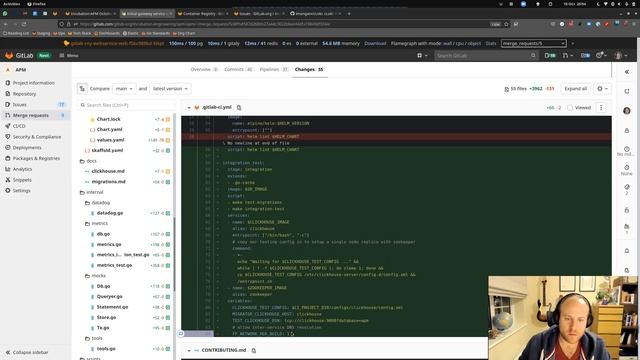The height and width of the screenshot is (360, 640).
Task: Open the .gitlab-ci.yml more options menu
Action: [601, 108]
